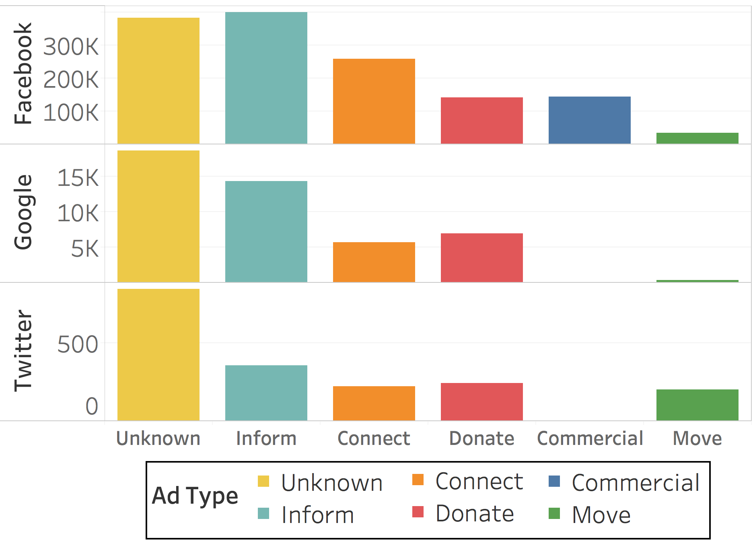This screenshot has height=560, width=753.
Task: Select the Facebook Commercial blue bar
Action: tap(590, 120)
